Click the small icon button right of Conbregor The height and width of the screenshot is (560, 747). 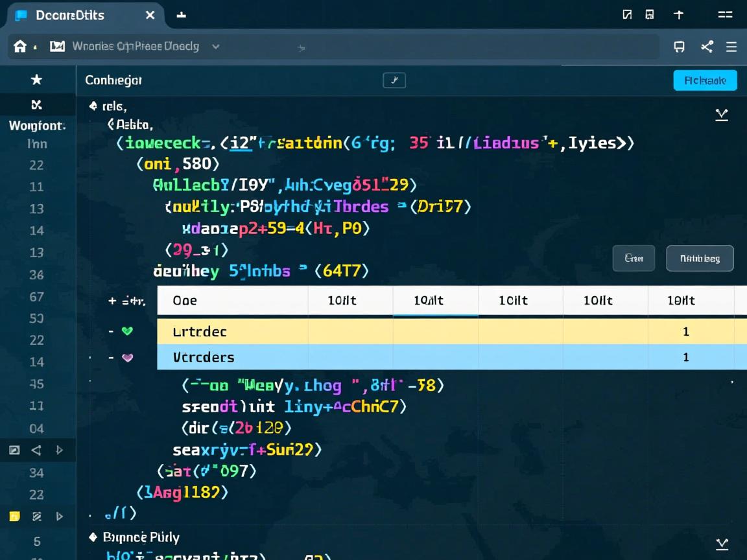394,80
